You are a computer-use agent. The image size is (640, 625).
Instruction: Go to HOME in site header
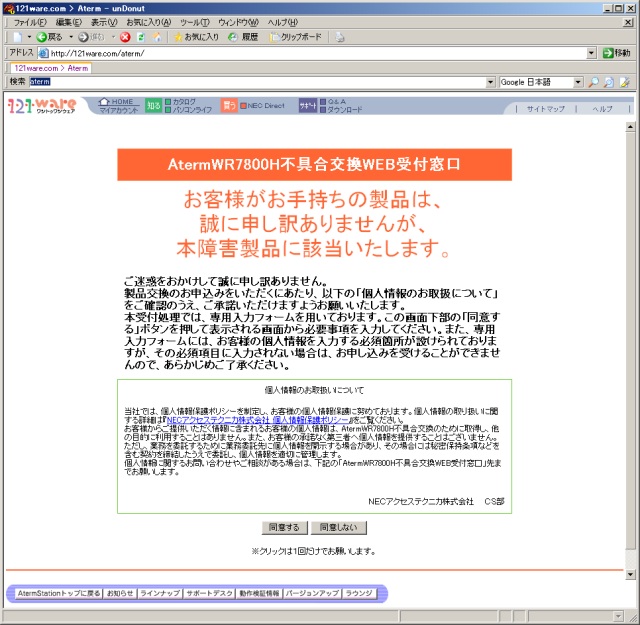tap(117, 102)
